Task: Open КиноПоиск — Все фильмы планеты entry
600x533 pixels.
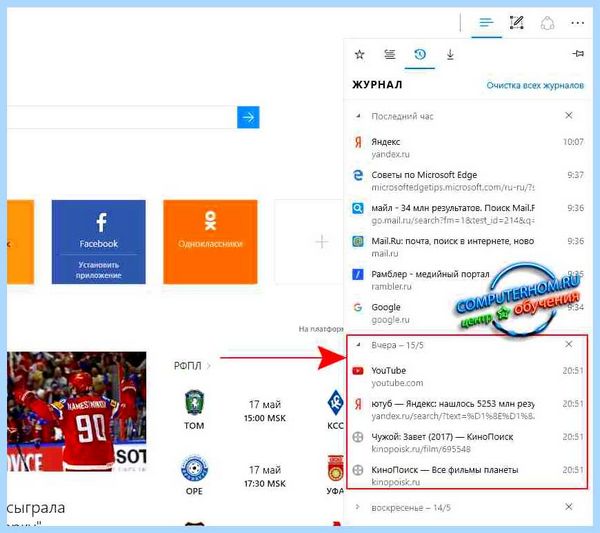Action: coord(468,475)
